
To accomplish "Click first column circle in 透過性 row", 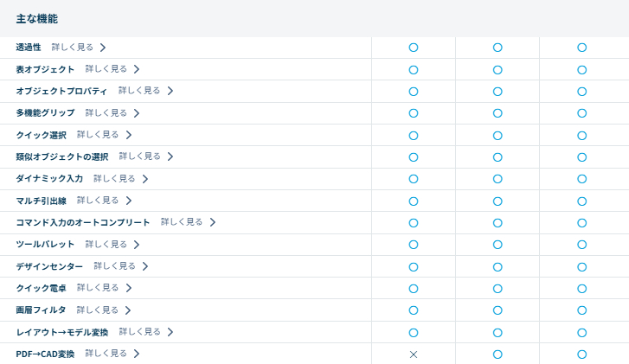I will [413, 48].
